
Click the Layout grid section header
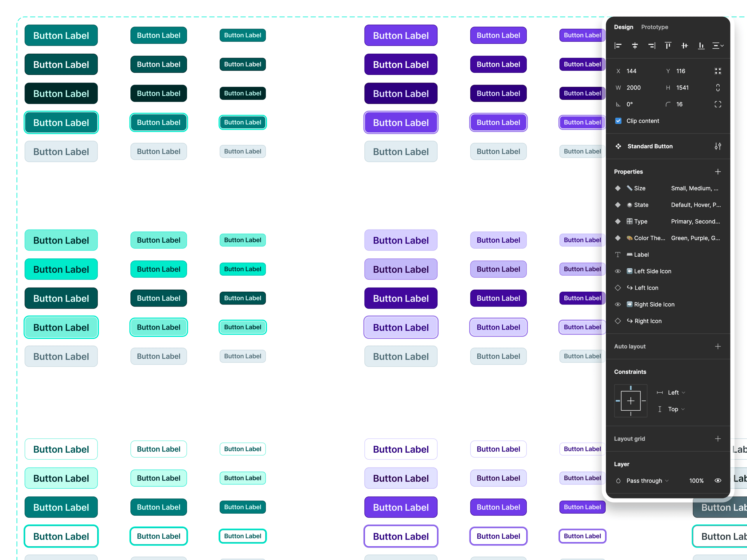click(x=629, y=438)
